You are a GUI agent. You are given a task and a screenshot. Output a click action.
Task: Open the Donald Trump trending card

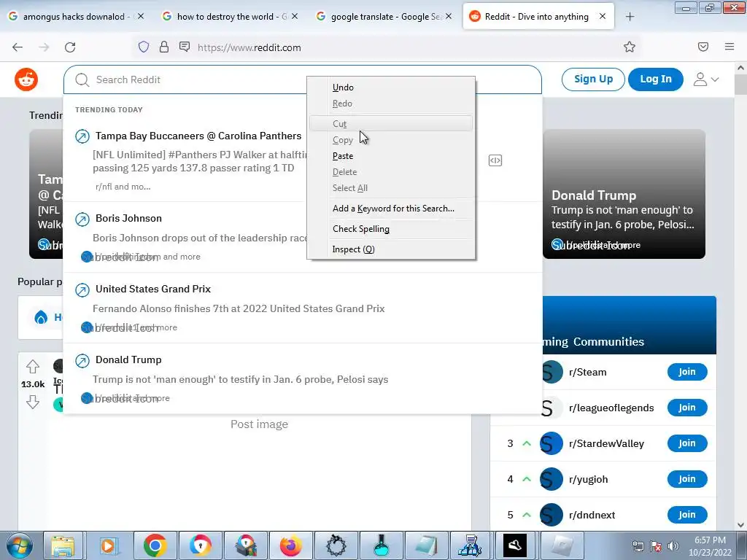624,194
